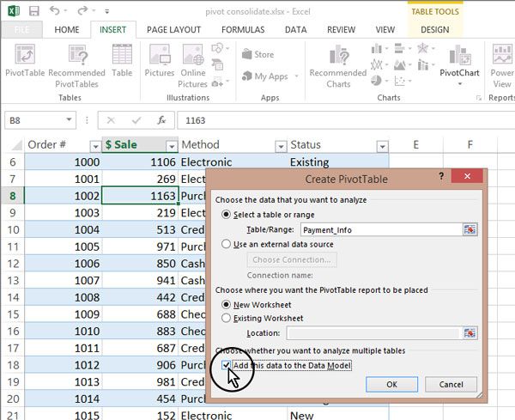Customize the Quick Access Toolbar dropdown
The width and height of the screenshot is (515, 420).
(106, 11)
